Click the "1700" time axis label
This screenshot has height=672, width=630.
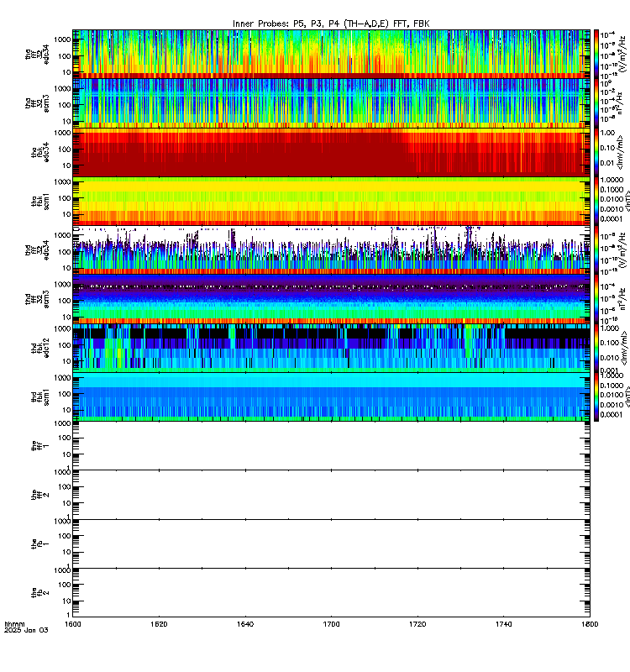(x=331, y=624)
